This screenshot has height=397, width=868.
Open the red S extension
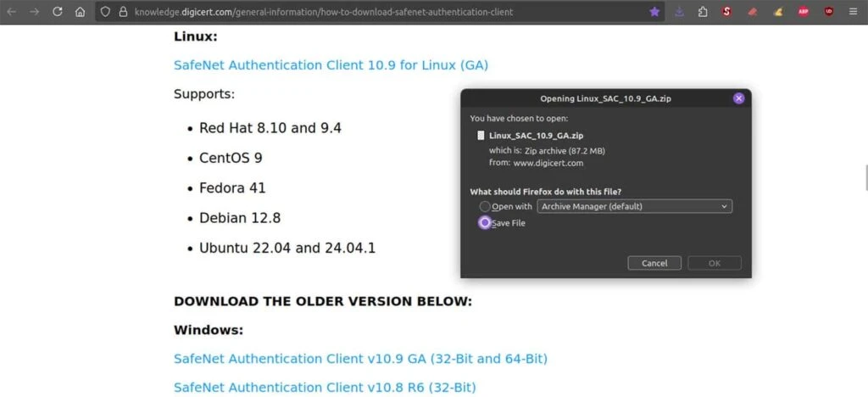click(726, 12)
